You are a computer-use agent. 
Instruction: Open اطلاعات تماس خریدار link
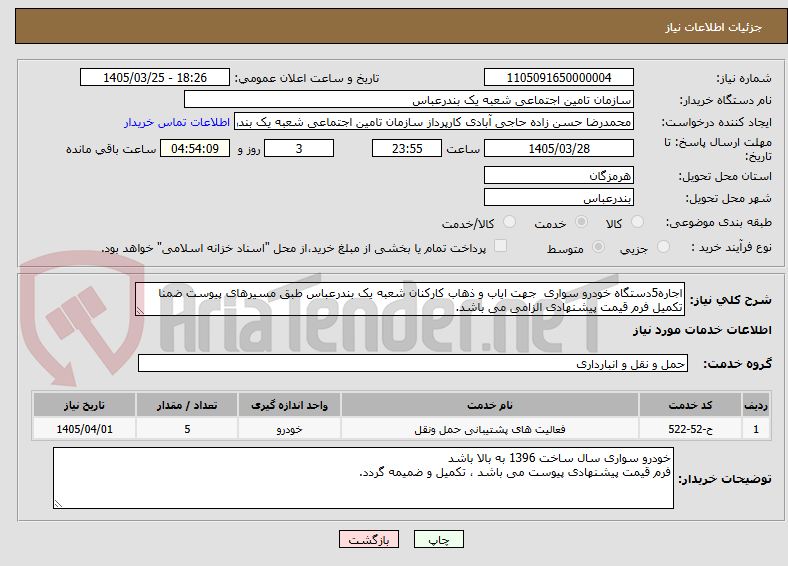(x=177, y=122)
